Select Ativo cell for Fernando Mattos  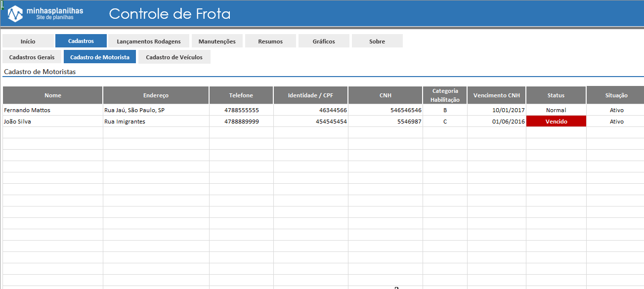pos(616,110)
